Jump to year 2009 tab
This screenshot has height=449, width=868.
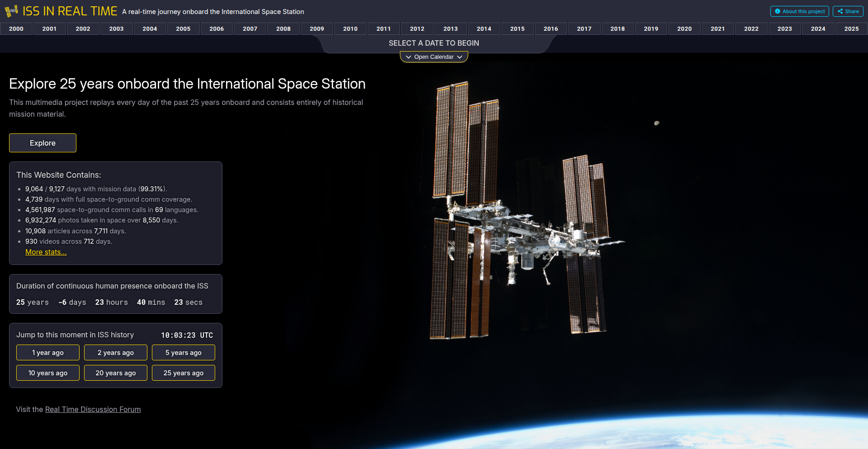pos(317,28)
